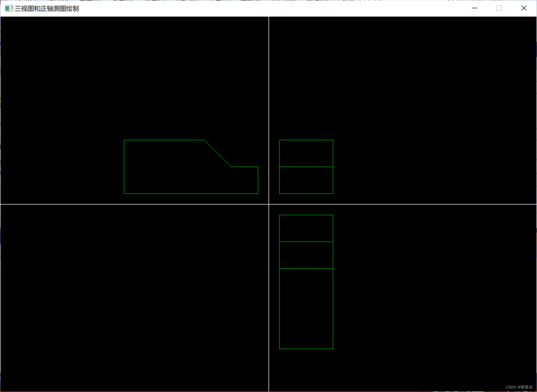537x392 pixels.
Task: Click the white vertical divider line
Action: [x=268, y=80]
